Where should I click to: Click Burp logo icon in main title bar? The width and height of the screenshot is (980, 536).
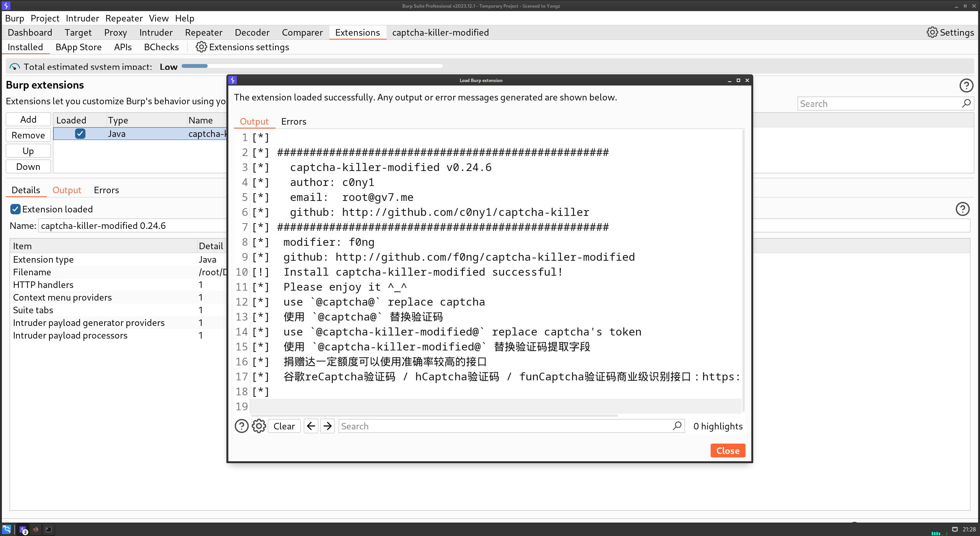[x=6, y=6]
